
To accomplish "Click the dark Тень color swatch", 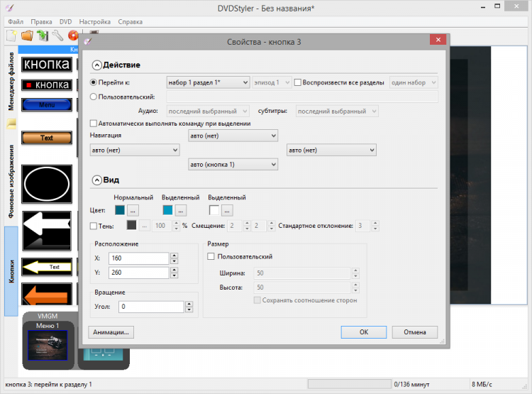I will point(131,225).
